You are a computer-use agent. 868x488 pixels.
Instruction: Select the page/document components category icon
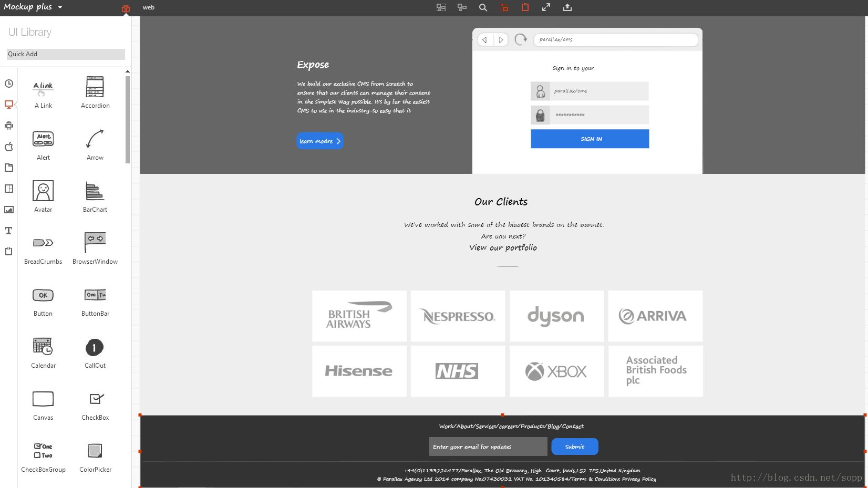coord(9,168)
